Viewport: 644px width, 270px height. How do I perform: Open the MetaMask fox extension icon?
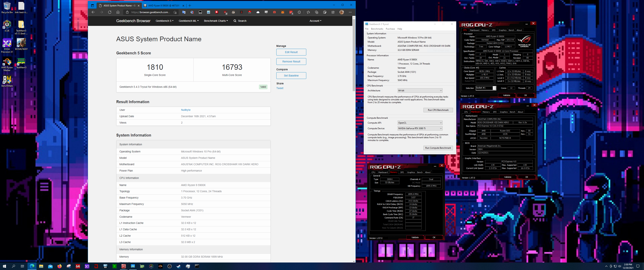[282, 12]
